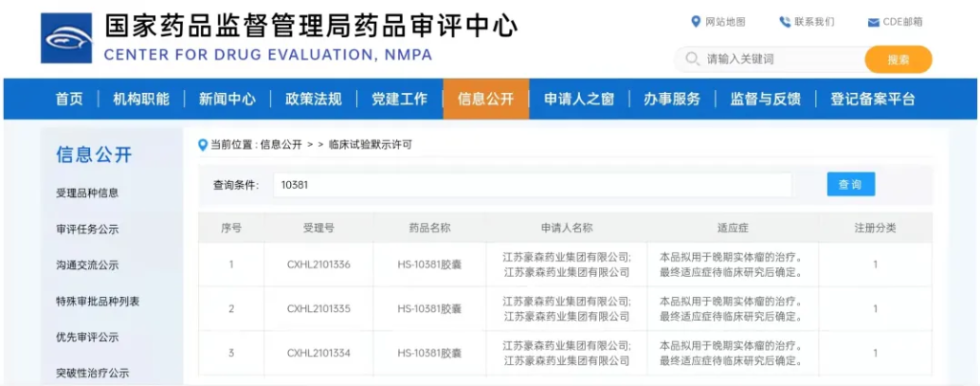The height and width of the screenshot is (386, 980).
Task: Click the site map pin icon
Action: click(x=696, y=22)
